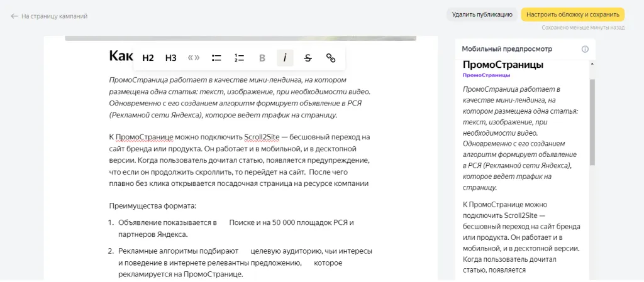The height and width of the screenshot is (282, 644).
Task: Click "Удалить публикацию" button
Action: pyautogui.click(x=482, y=14)
